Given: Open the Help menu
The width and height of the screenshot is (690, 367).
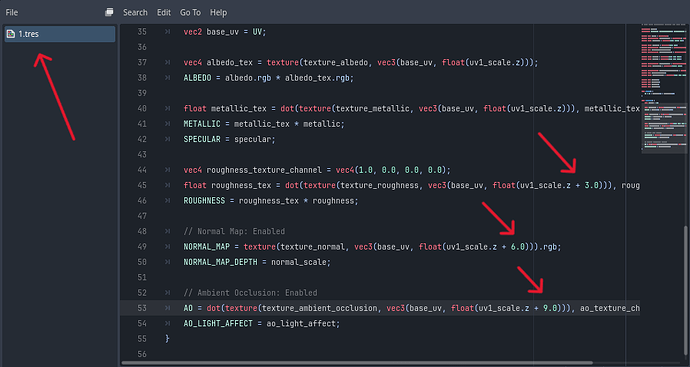Looking at the screenshot, I should click(218, 12).
